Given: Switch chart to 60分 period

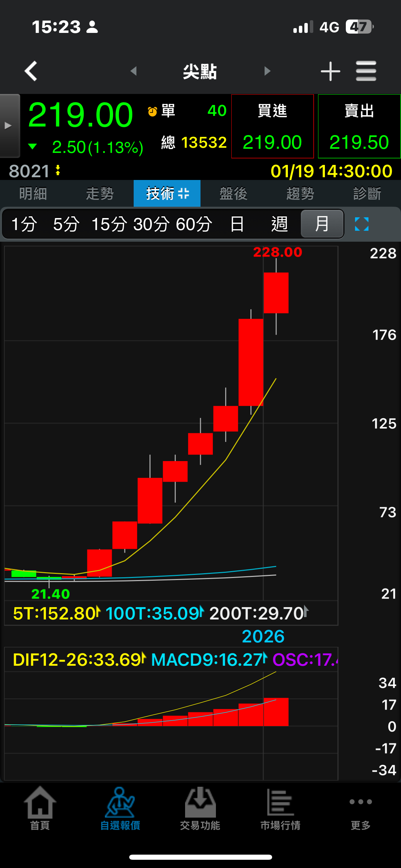Looking at the screenshot, I should point(194,224).
